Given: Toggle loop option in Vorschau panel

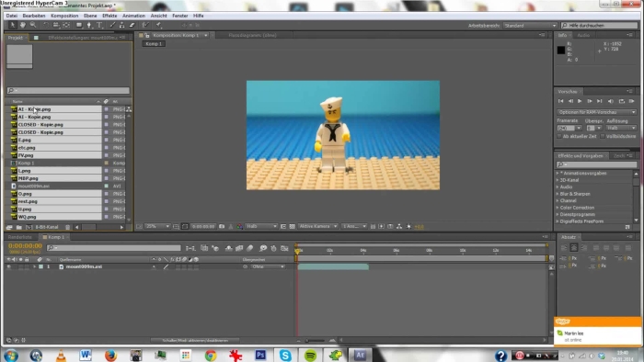Looking at the screenshot, I should click(x=621, y=101).
